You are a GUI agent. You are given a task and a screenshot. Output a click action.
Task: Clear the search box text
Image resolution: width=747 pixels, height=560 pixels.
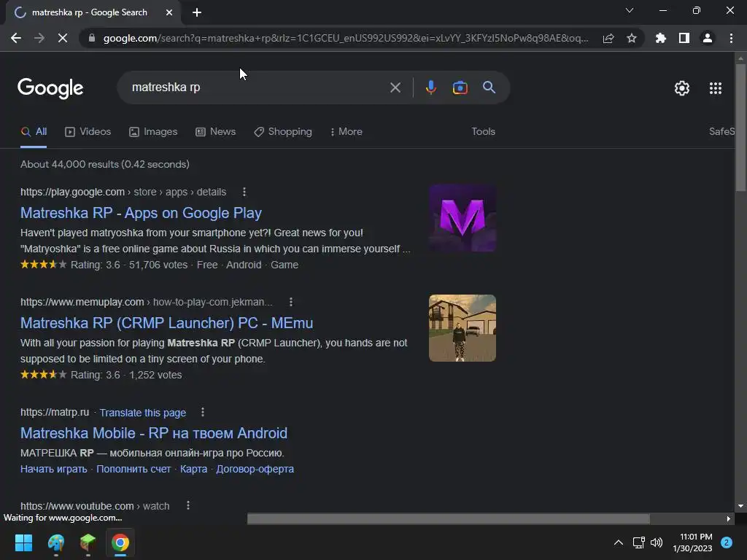click(395, 87)
